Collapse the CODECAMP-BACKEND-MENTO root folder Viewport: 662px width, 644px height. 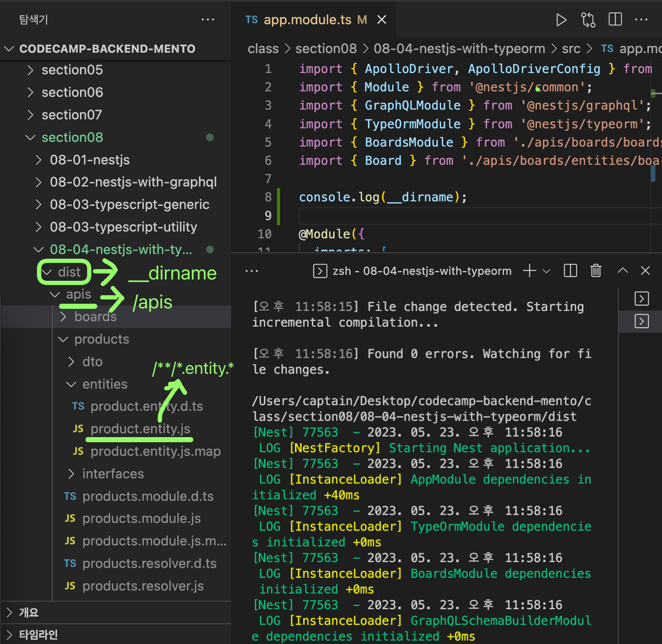pos(116,49)
